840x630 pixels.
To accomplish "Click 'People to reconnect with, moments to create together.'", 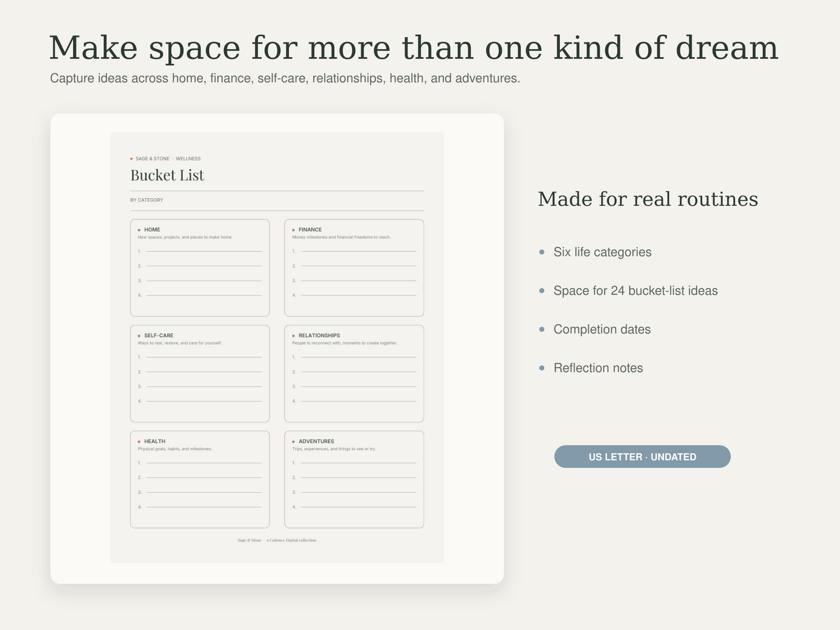I will (345, 343).
